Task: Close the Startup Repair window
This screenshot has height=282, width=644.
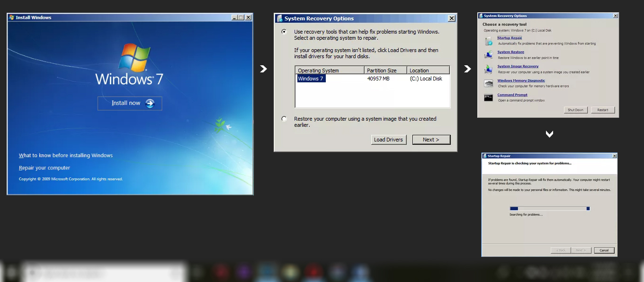Action: (614, 156)
